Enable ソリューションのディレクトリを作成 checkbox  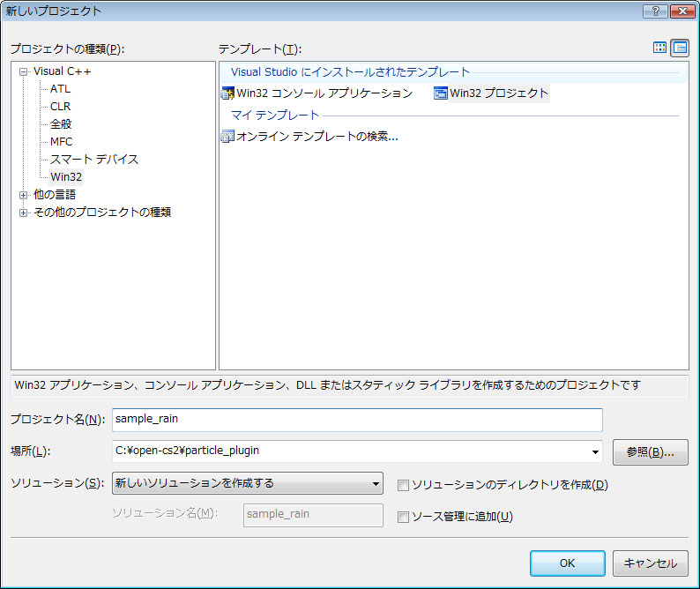(x=403, y=485)
